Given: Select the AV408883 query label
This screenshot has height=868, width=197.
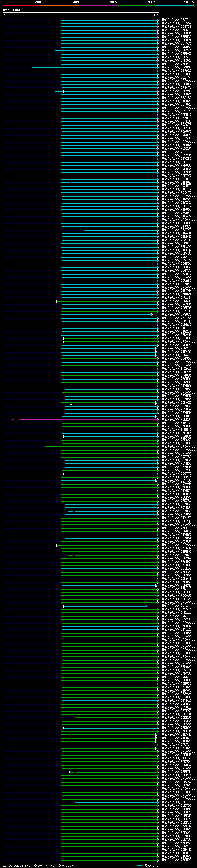Looking at the screenshot, I should tap(11, 10).
